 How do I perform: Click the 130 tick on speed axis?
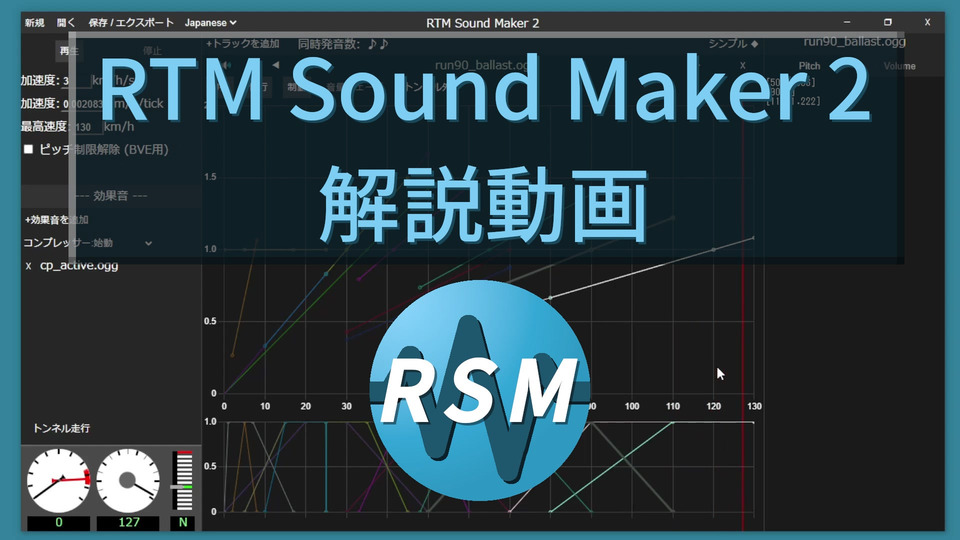pyautogui.click(x=754, y=406)
